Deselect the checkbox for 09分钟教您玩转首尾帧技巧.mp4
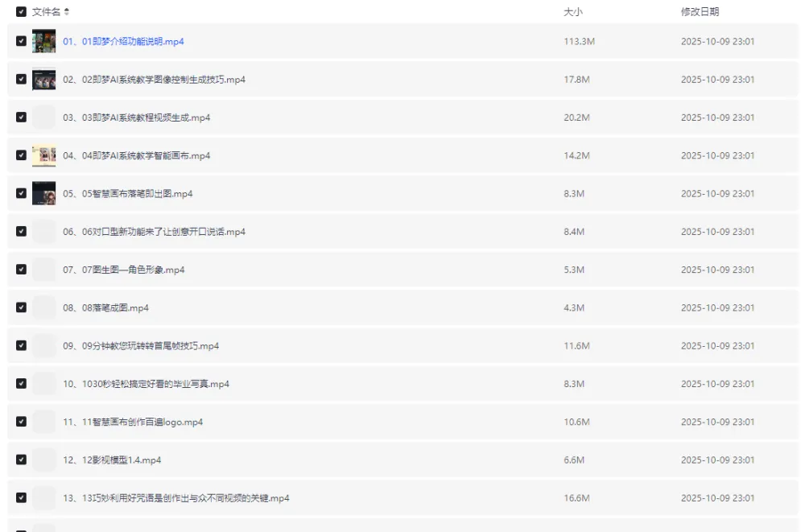This screenshot has height=532, width=805. point(21,346)
